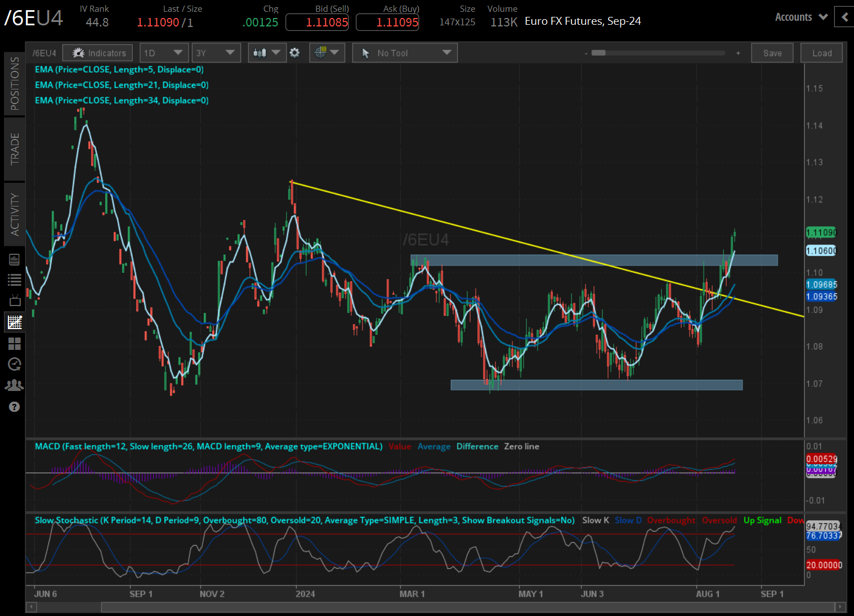The image size is (854, 616).
Task: Open the crosshair cursor mode dropdown
Action: [327, 53]
